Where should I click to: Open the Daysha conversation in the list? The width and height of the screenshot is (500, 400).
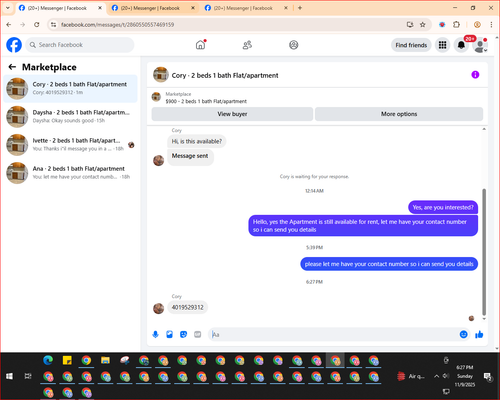coord(70,116)
